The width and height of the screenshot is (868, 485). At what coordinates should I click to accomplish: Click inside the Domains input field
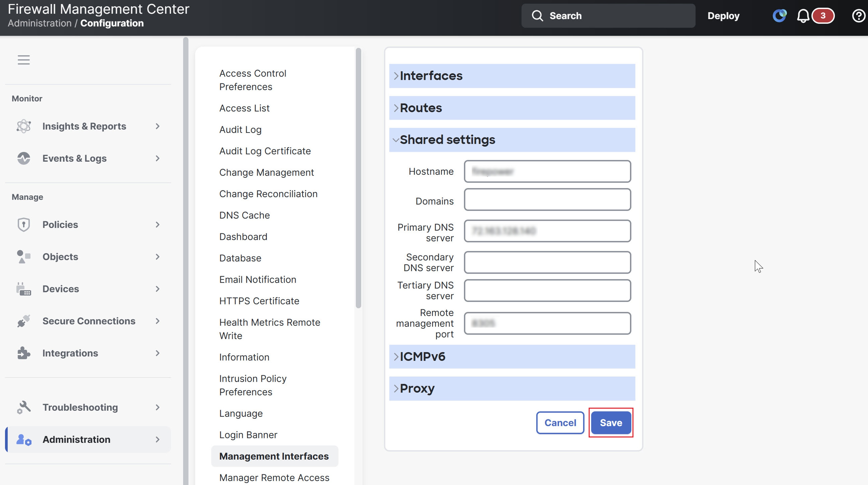point(547,199)
